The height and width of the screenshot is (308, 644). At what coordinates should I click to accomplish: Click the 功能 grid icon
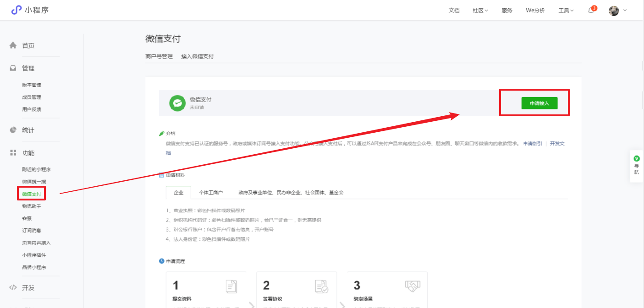13,153
